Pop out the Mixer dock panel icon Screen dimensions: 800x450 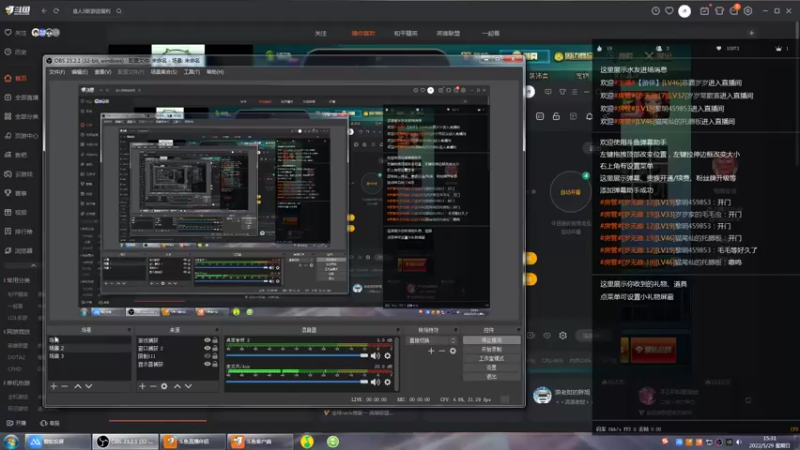coord(398,330)
